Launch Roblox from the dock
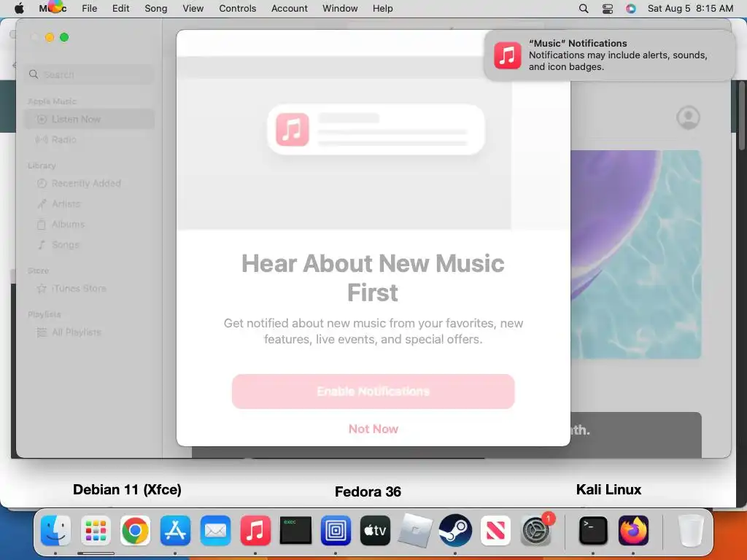The width and height of the screenshot is (747, 560). 415,530
